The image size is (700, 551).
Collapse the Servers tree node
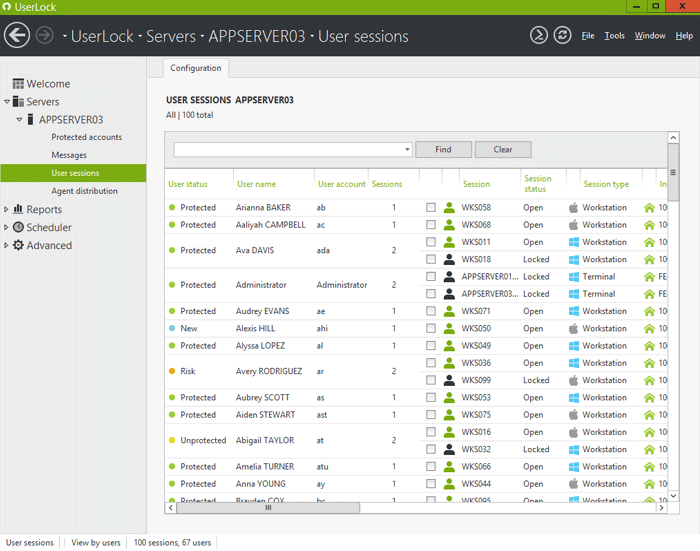(7, 102)
